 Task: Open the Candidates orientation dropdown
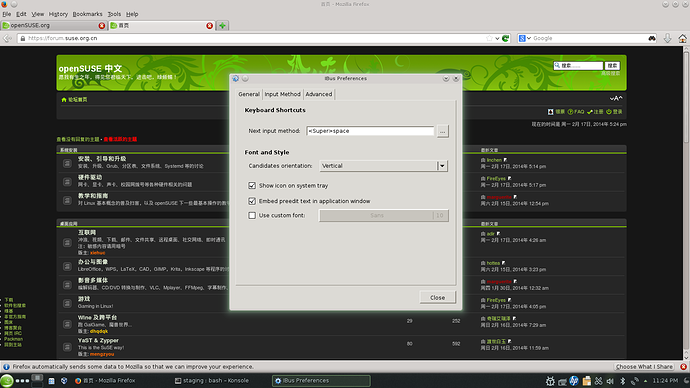point(383,166)
